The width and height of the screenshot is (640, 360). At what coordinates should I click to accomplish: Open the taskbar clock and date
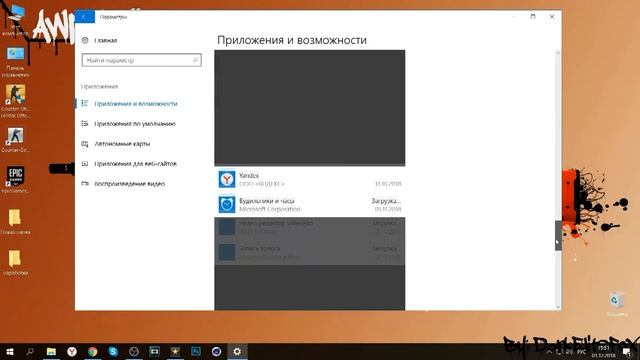[x=603, y=351]
